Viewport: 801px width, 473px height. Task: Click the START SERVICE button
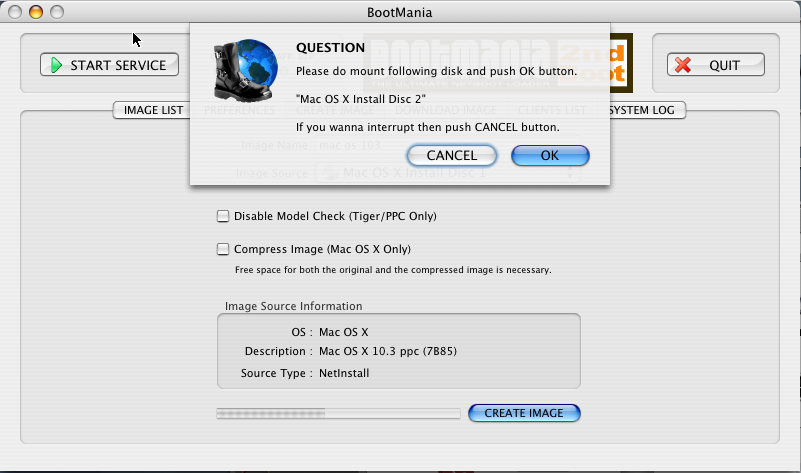coord(109,65)
